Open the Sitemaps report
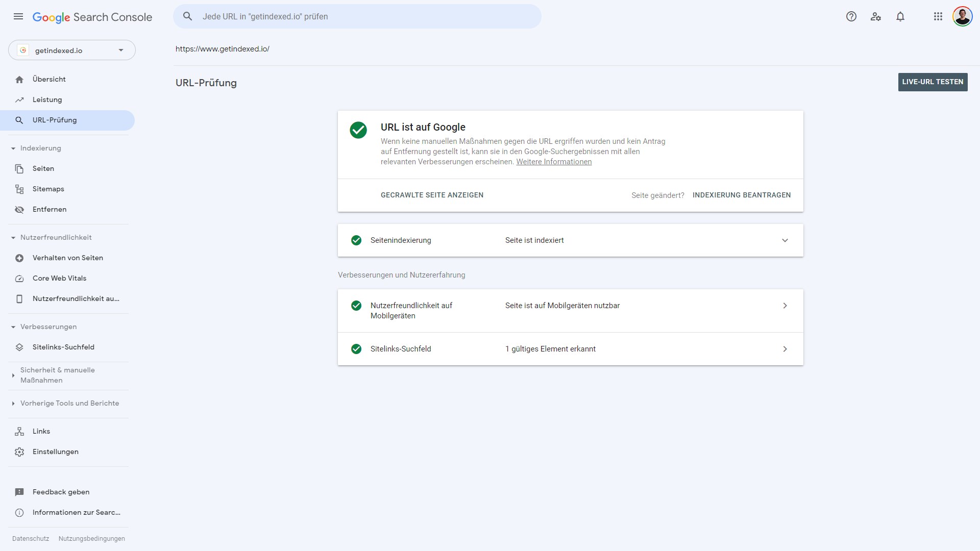Screen dimensions: 980x551 click(x=48, y=189)
